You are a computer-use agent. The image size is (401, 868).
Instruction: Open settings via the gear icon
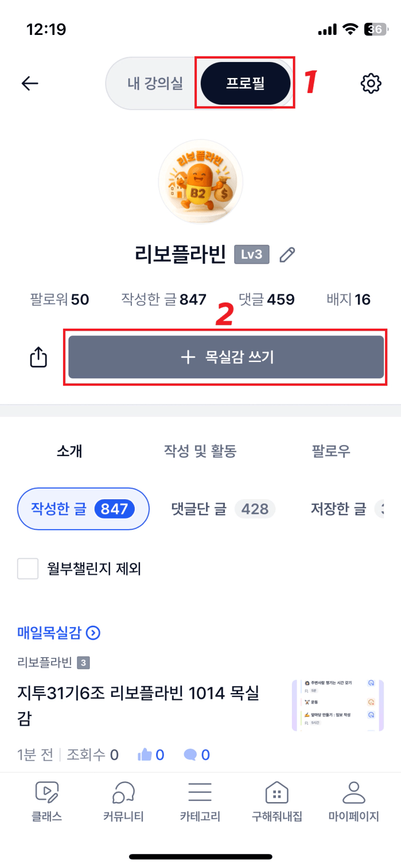coord(371,83)
